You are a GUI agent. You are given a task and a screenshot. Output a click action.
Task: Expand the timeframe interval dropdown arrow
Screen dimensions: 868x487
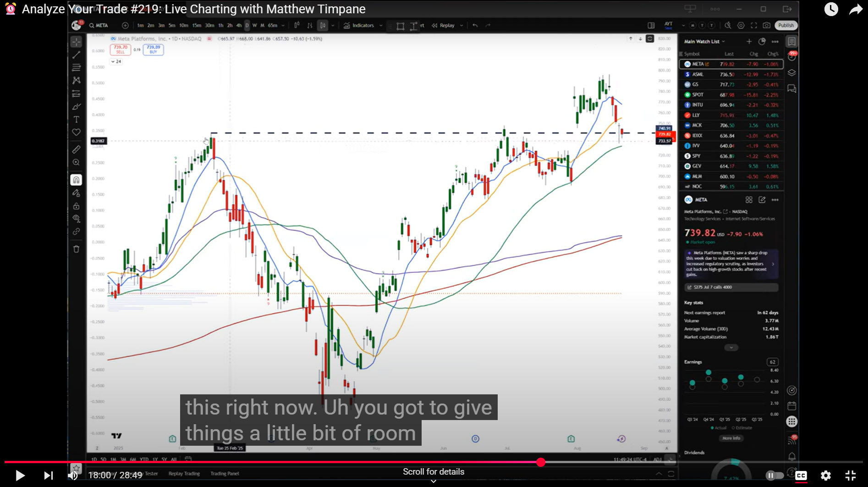tap(283, 25)
